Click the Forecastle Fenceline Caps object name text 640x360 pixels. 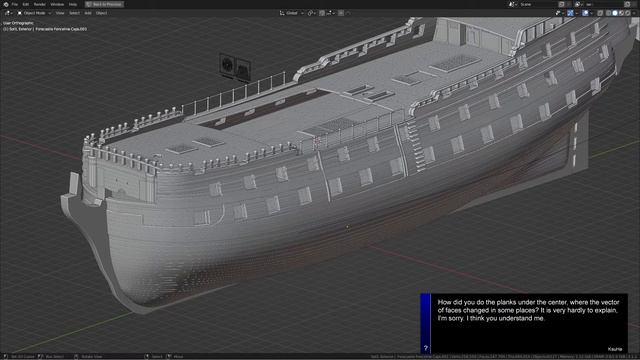point(61,29)
